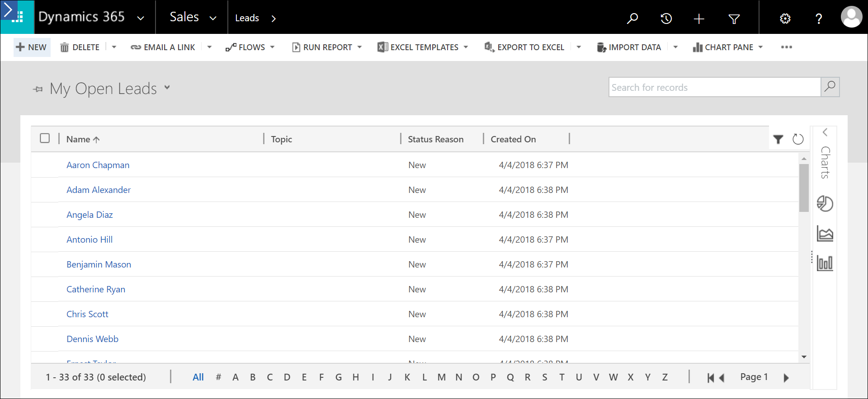This screenshot has width=868, height=399.
Task: Open recently viewed items history icon
Action: click(x=666, y=19)
